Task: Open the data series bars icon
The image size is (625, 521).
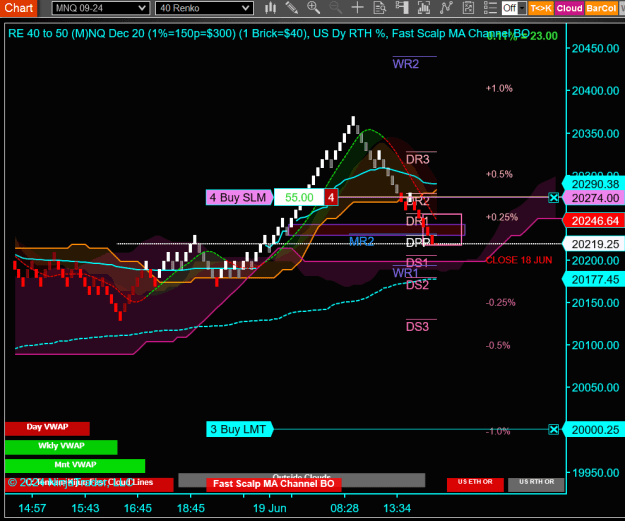Action: pyautogui.click(x=424, y=8)
